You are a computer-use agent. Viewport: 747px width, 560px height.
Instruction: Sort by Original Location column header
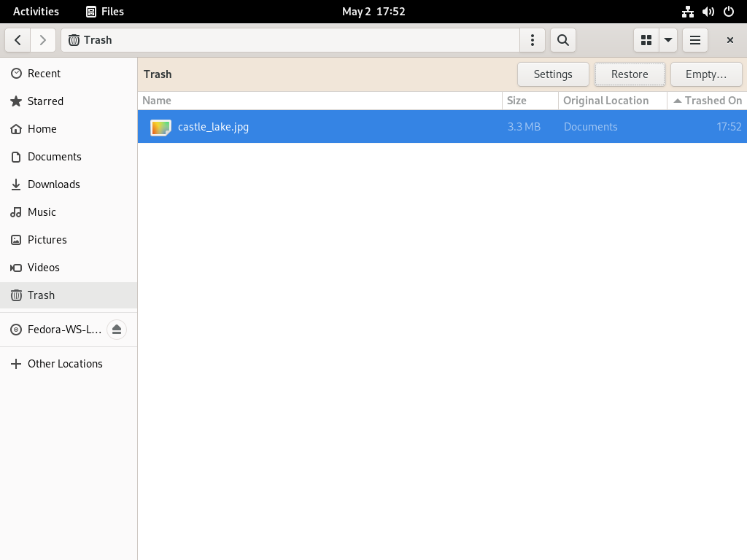click(x=613, y=101)
